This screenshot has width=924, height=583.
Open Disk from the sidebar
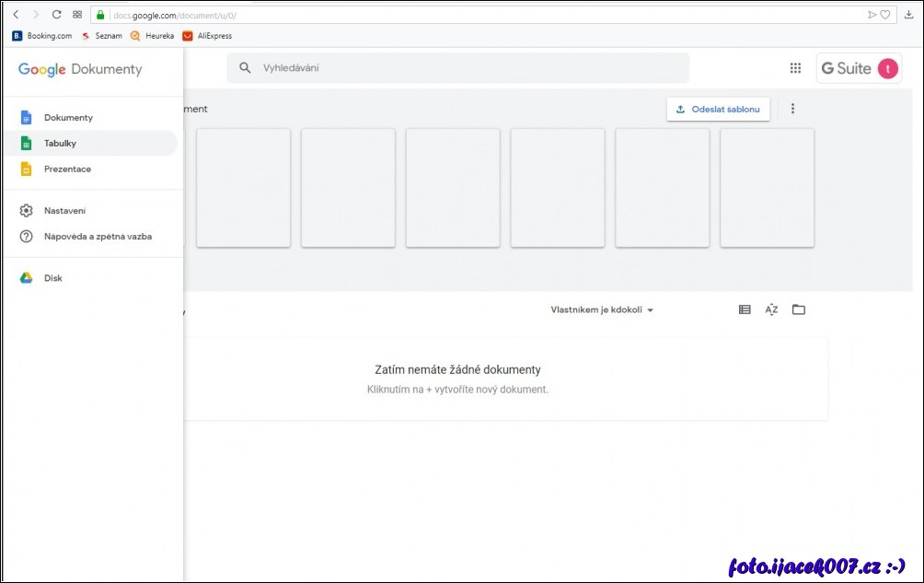[52, 277]
